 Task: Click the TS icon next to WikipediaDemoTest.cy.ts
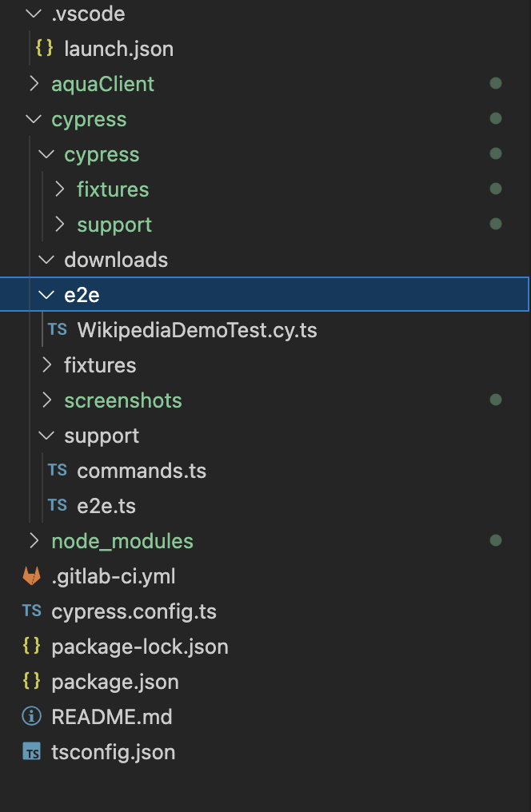pos(57,330)
